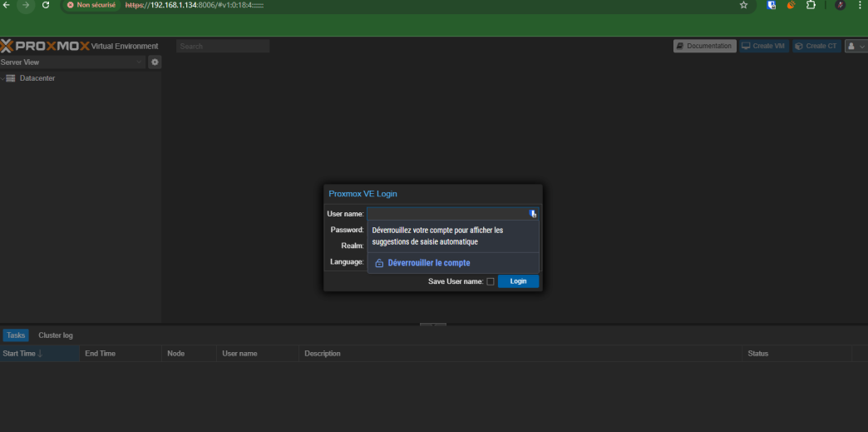The width and height of the screenshot is (868, 432).
Task: Click the Create VM button
Action: (x=763, y=47)
